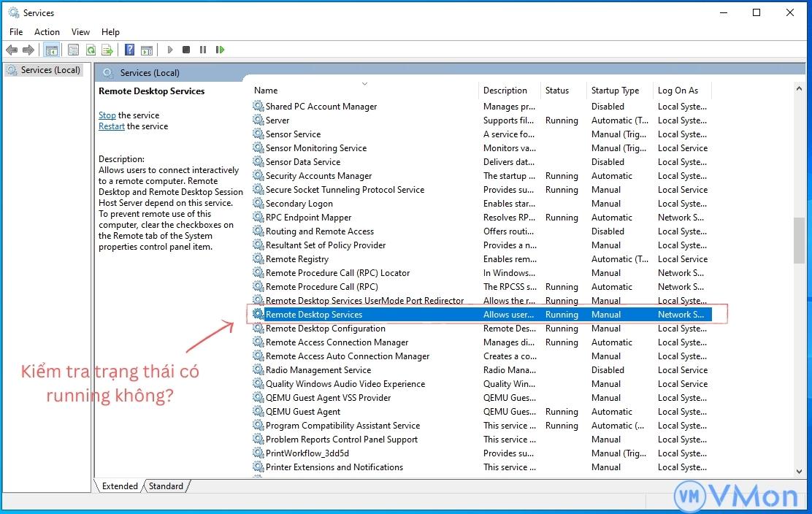Viewport: 812px width, 514px height.
Task: Toggle the Show/Hide Console Tree icon
Action: 51,49
